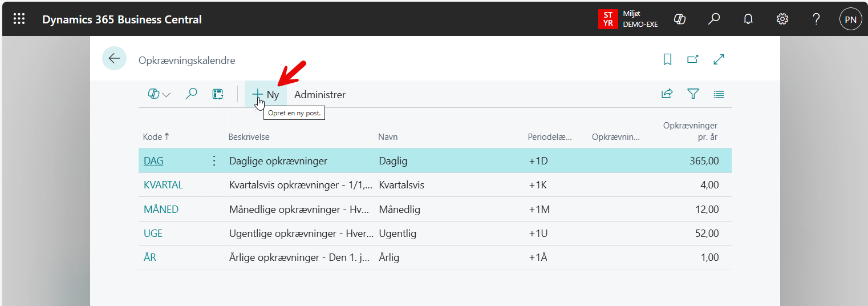The image size is (868, 306).
Task: Open the settings gear
Action: point(782,19)
